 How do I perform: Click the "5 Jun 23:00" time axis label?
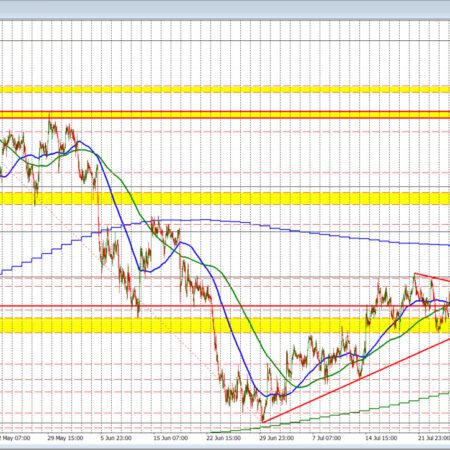click(x=116, y=438)
